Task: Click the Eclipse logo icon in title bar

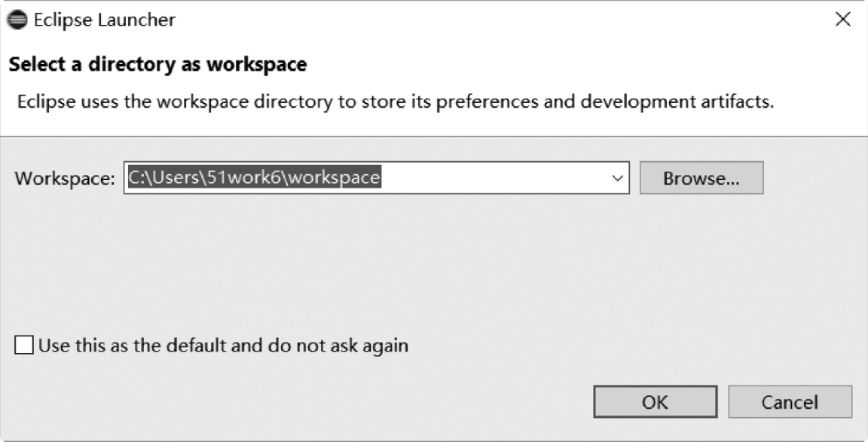Action: (x=17, y=20)
